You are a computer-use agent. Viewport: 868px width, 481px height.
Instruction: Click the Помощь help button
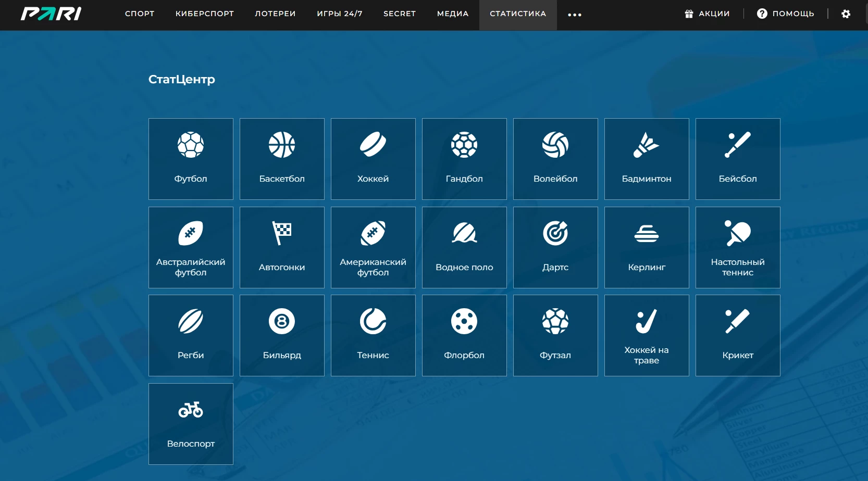pyautogui.click(x=785, y=14)
